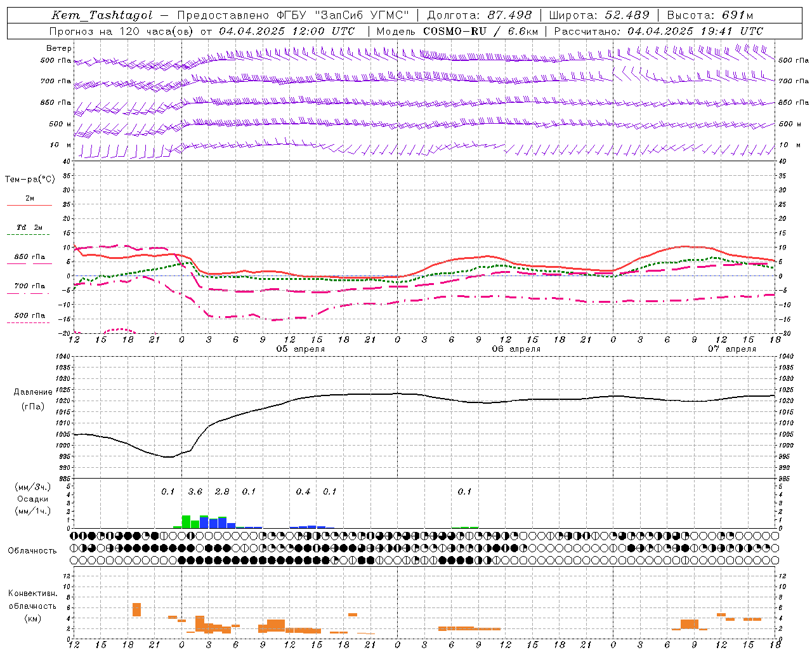Click the Осадки precipitation label
The width and height of the screenshot is (812, 650).
[32, 499]
